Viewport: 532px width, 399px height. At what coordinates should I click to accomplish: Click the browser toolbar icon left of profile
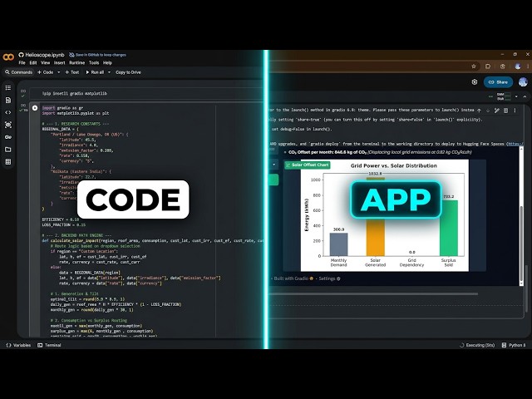click(x=503, y=66)
